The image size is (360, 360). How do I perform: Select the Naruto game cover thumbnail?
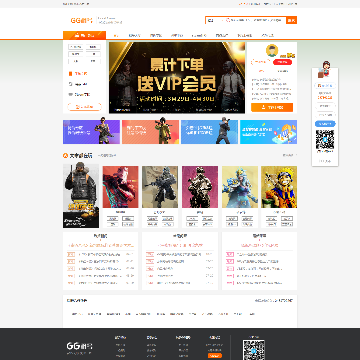pyautogui.click(x=279, y=187)
